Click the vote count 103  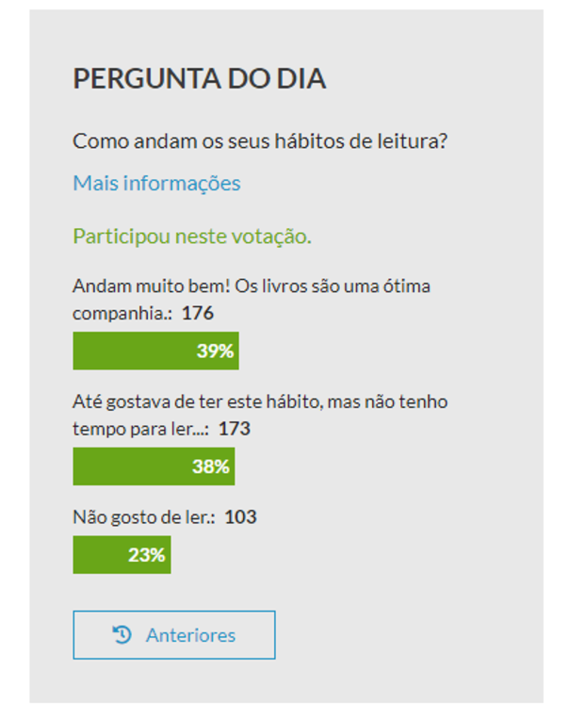coord(241,518)
